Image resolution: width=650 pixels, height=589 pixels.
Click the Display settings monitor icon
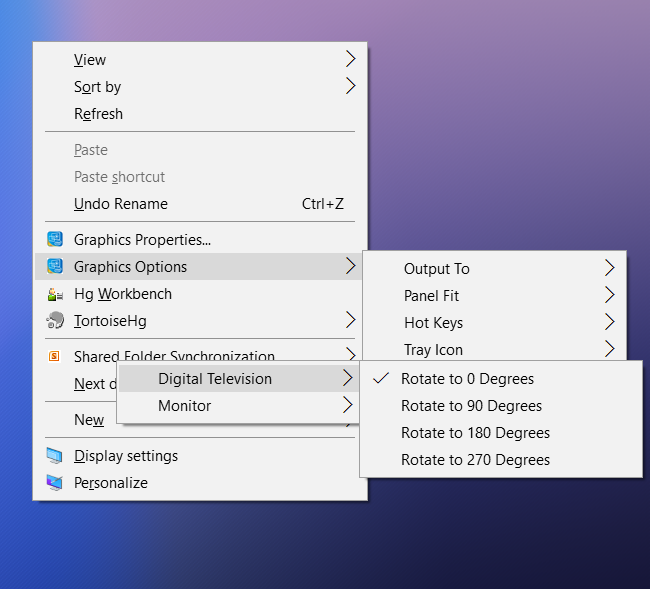pyautogui.click(x=55, y=456)
